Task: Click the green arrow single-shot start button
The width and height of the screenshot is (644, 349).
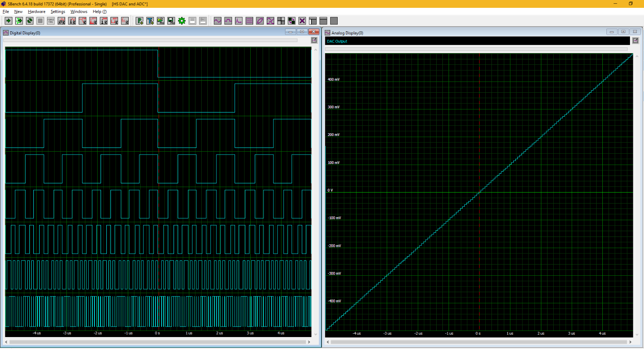Action: (8, 21)
